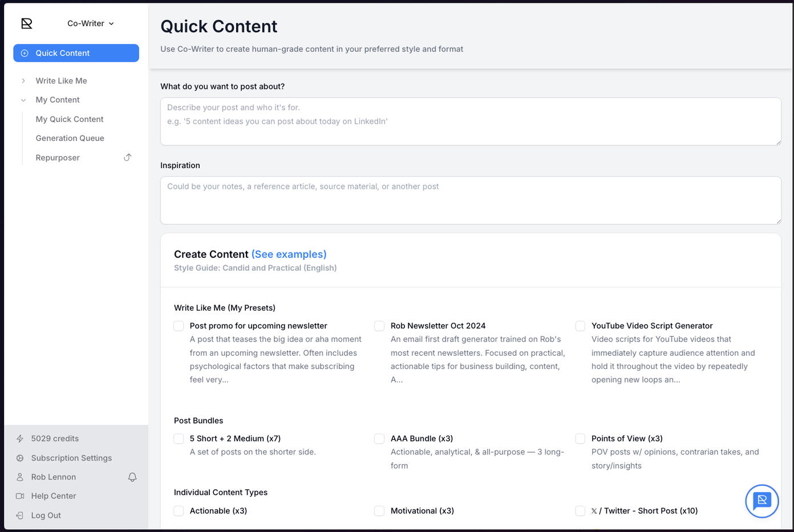Click the notification bell icon
The height and width of the screenshot is (532, 794).
point(132,477)
